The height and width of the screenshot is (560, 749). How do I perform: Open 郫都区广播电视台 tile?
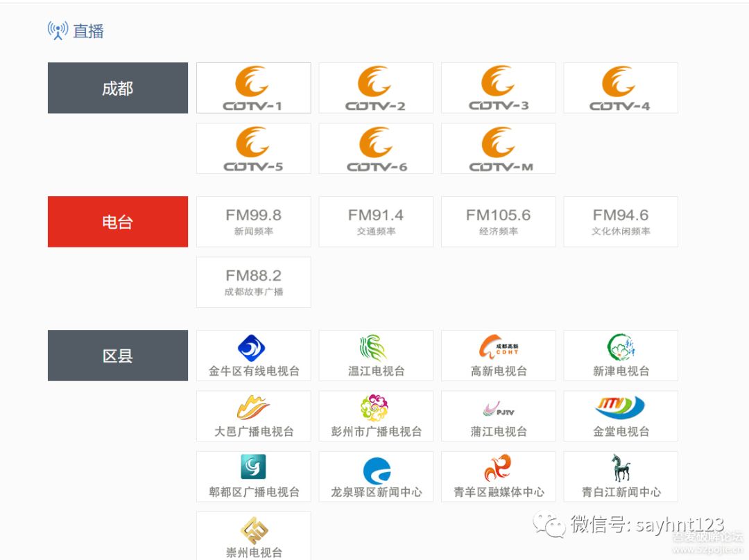pyautogui.click(x=253, y=476)
